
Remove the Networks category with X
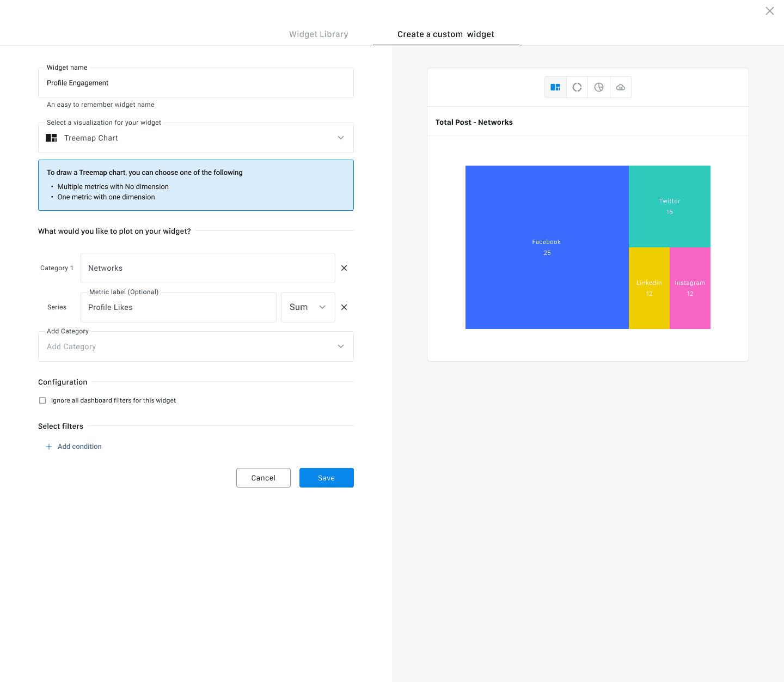point(344,268)
